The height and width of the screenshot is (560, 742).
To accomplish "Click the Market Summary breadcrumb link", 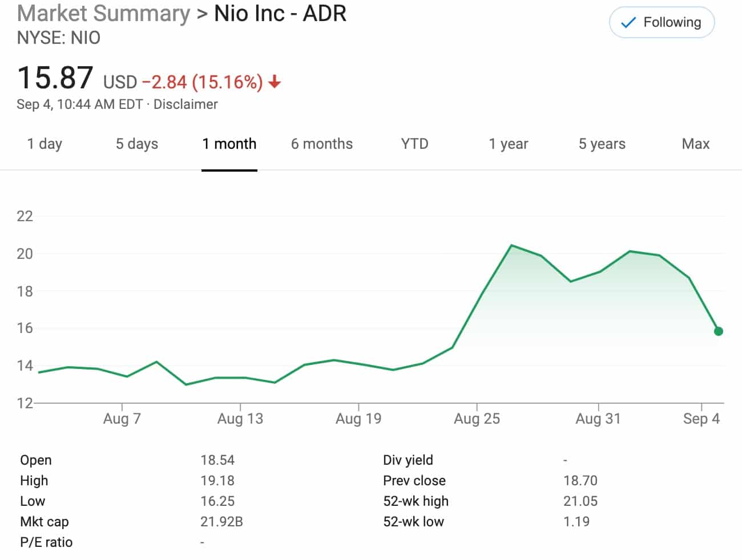I will (x=104, y=14).
